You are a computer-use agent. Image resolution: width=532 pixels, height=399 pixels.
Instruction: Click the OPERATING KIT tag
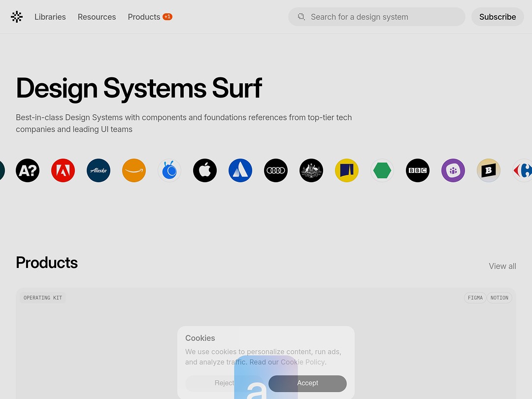[x=43, y=298]
